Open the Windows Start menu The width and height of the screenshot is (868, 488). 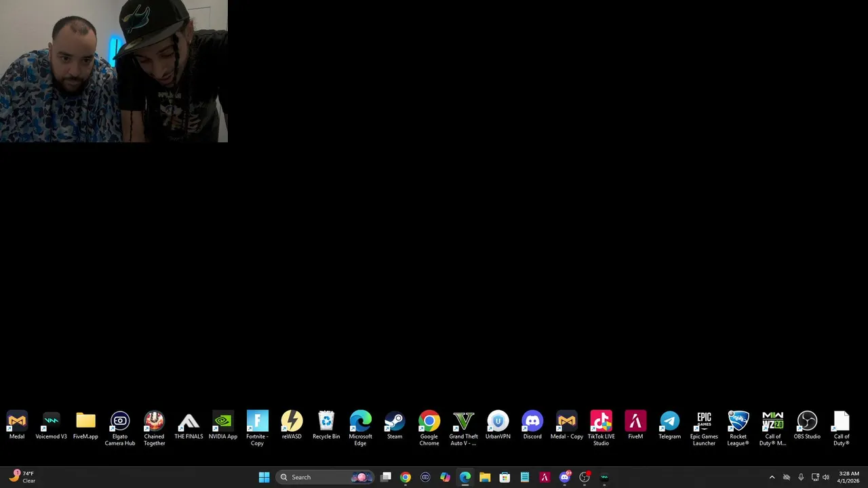[264, 477]
